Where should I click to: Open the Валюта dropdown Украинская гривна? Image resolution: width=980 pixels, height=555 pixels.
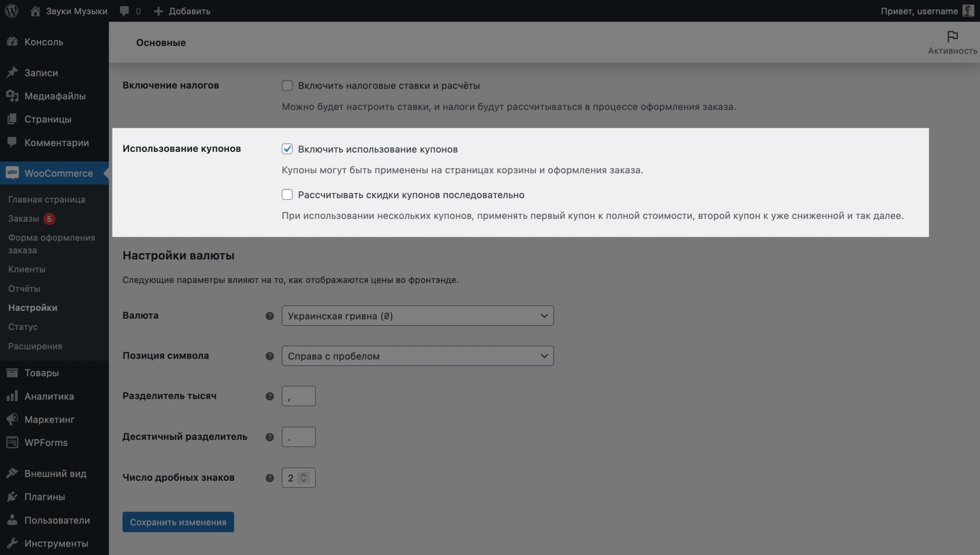418,316
